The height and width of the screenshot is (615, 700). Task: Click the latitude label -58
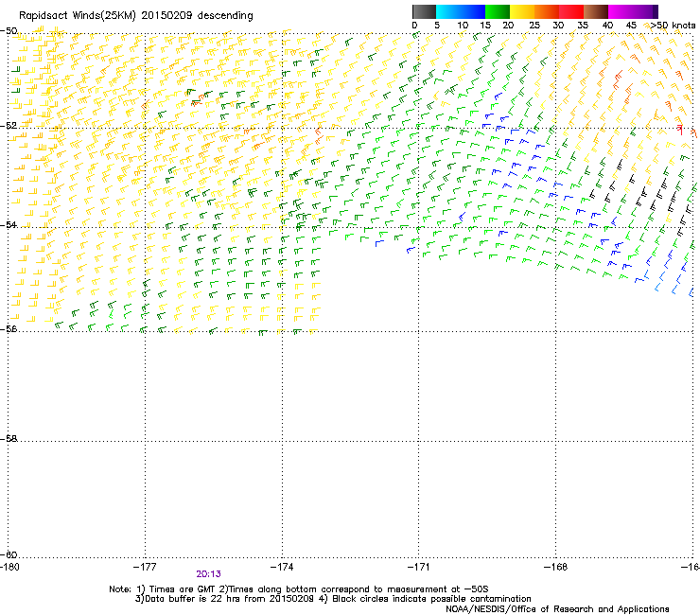pyautogui.click(x=9, y=439)
